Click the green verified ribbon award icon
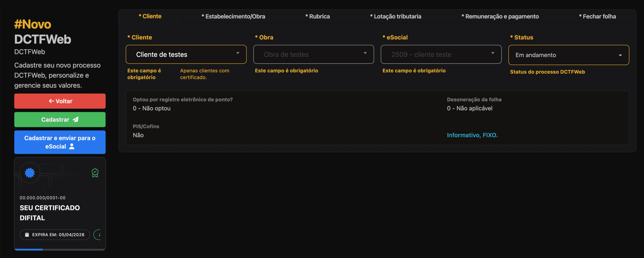Viewport: 644px width, 258px height. (x=95, y=173)
